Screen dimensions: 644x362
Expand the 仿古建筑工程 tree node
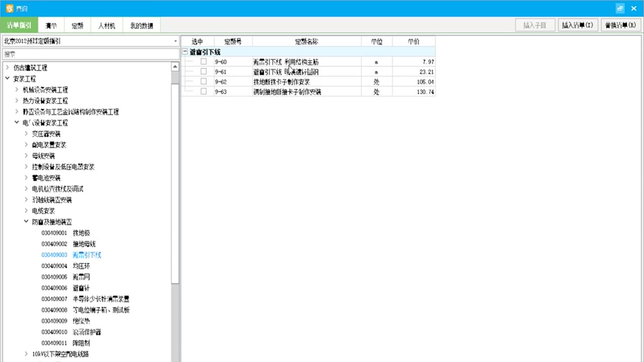(x=7, y=67)
